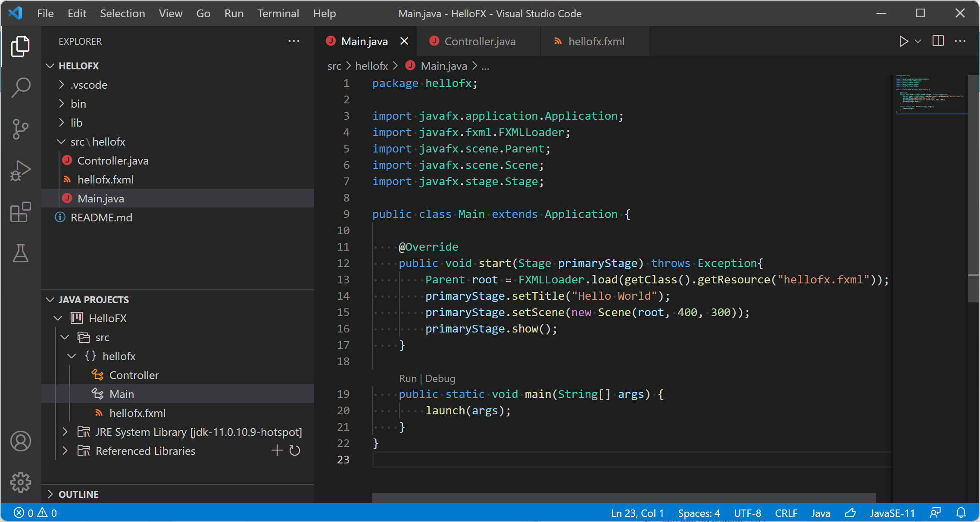980x522 pixels.
Task: Click the Run Java play button
Action: (x=903, y=41)
